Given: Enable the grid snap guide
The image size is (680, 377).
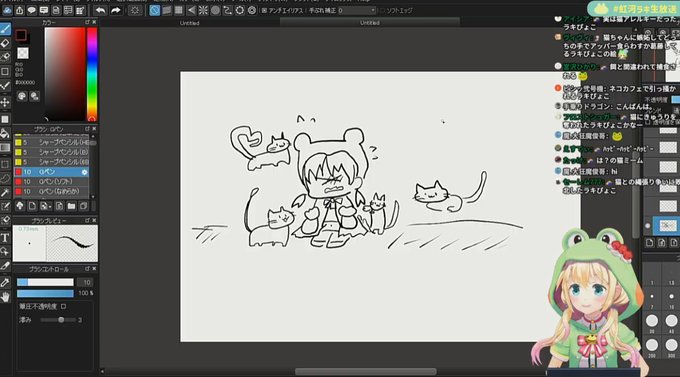Looking at the screenshot, I should [x=179, y=10].
